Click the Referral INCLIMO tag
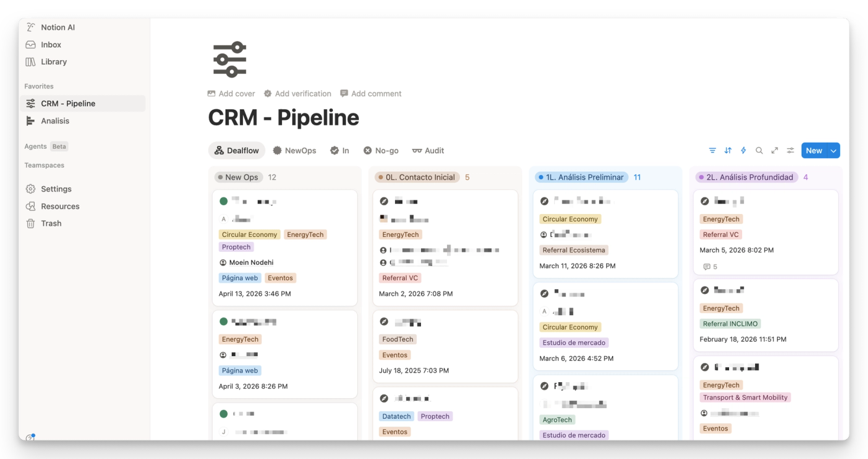This screenshot has width=868, height=459. click(x=730, y=324)
